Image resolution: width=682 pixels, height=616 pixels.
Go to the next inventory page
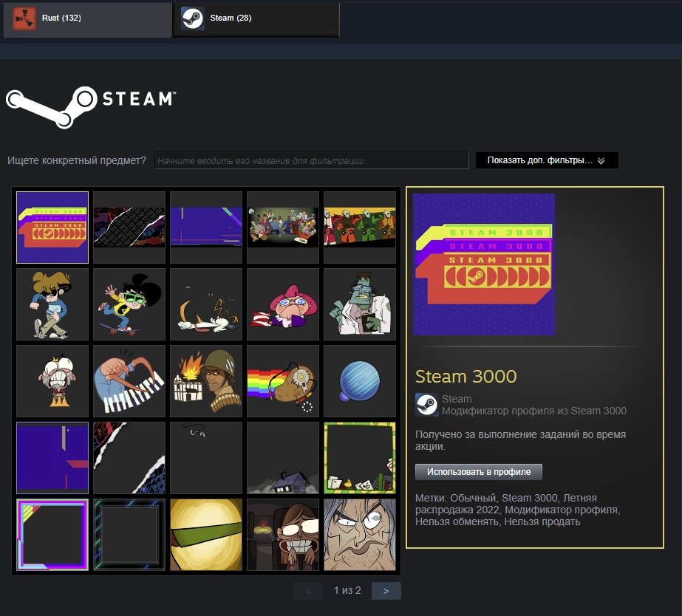pyautogui.click(x=386, y=591)
